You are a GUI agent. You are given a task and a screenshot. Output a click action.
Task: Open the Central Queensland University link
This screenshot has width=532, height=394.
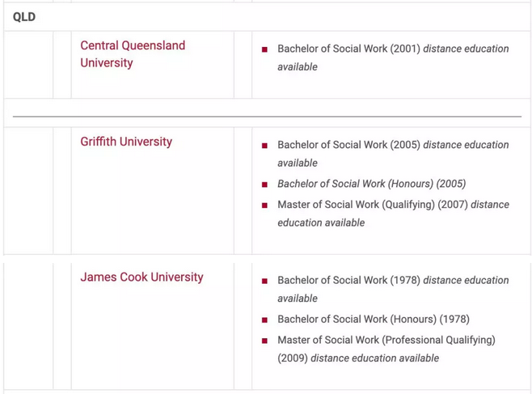click(133, 54)
